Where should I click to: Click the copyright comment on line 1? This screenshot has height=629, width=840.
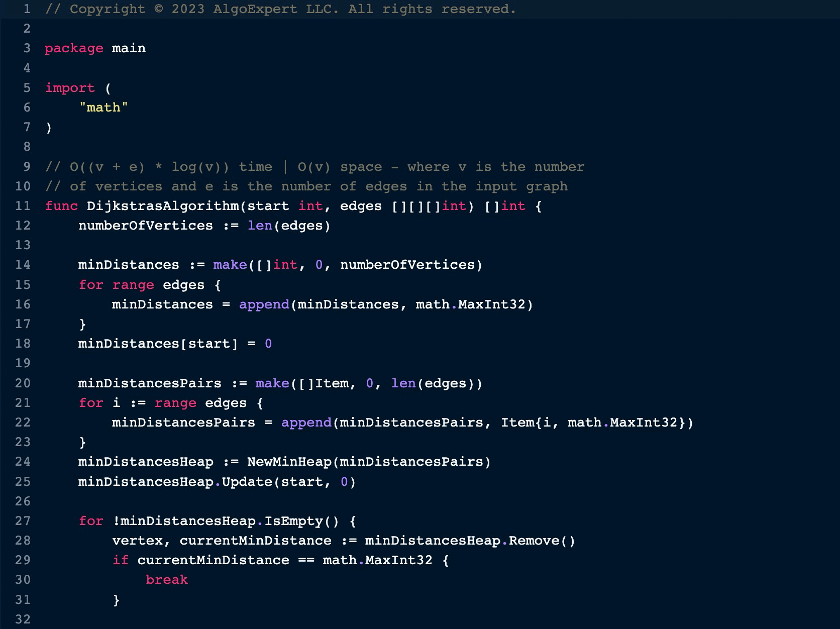pyautogui.click(x=280, y=9)
